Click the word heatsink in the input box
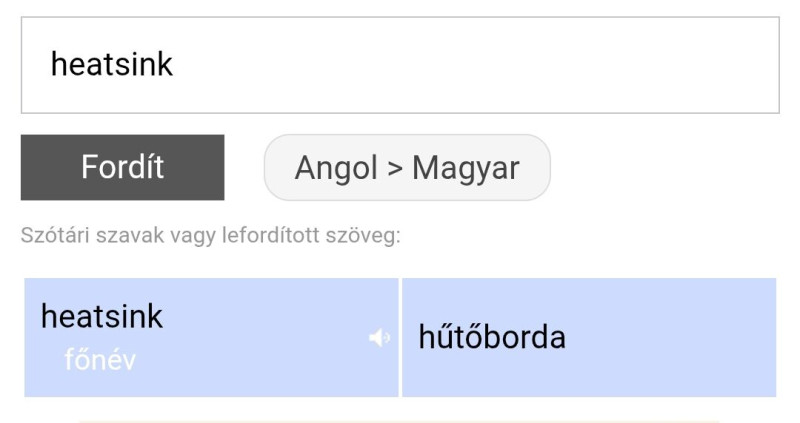This screenshot has height=423, width=800. (x=111, y=65)
